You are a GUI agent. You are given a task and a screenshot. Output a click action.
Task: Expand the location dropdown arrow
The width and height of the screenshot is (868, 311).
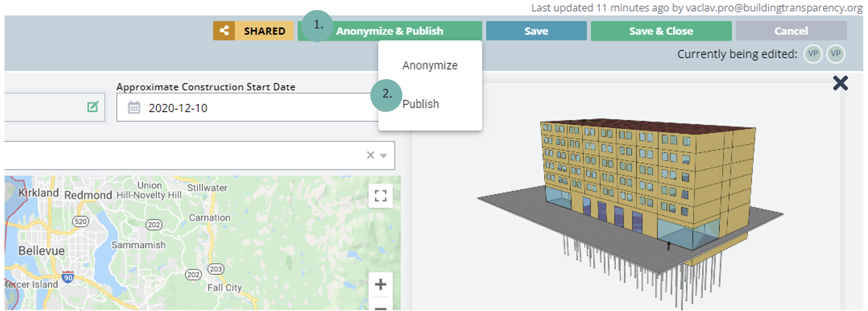click(x=383, y=155)
